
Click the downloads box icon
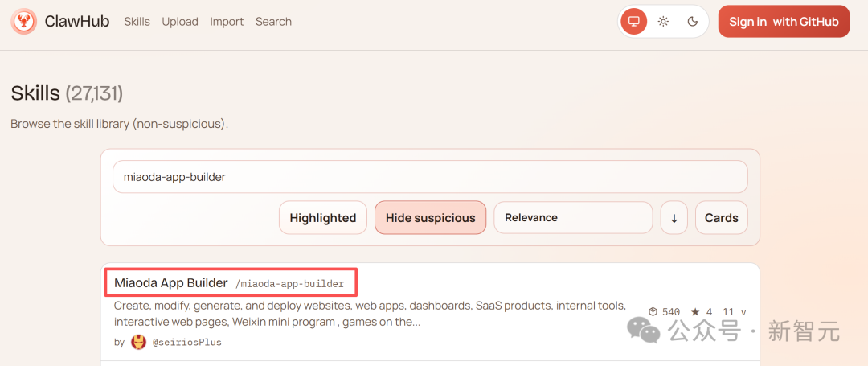pyautogui.click(x=653, y=312)
